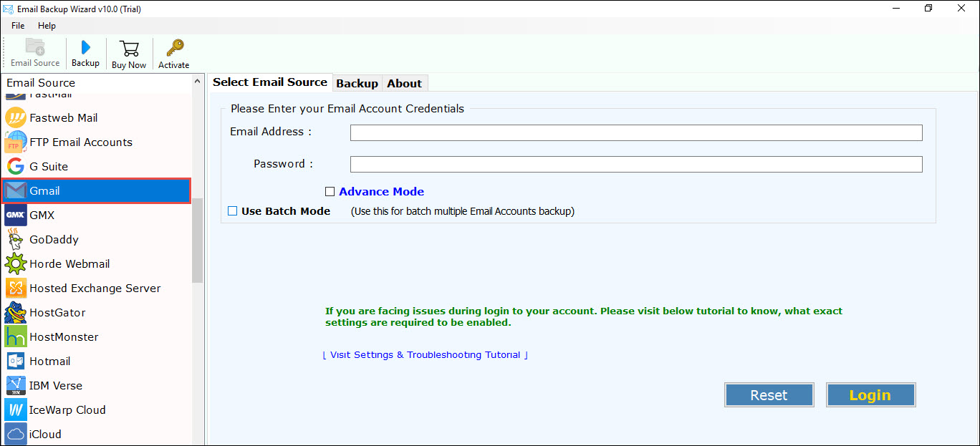
Task: Enable the Use Batch Mode checkbox
Action: tap(232, 211)
